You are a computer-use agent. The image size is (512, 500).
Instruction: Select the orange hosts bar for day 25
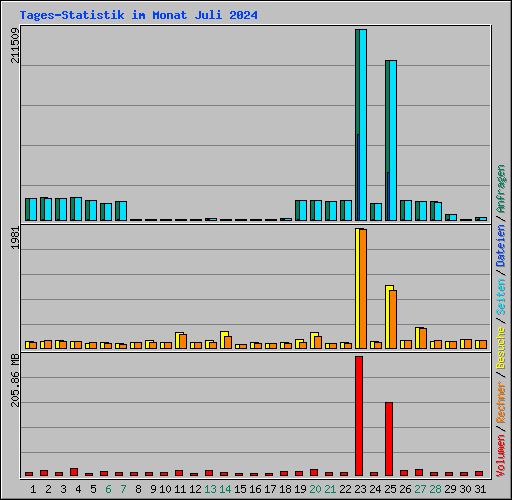pos(393,320)
